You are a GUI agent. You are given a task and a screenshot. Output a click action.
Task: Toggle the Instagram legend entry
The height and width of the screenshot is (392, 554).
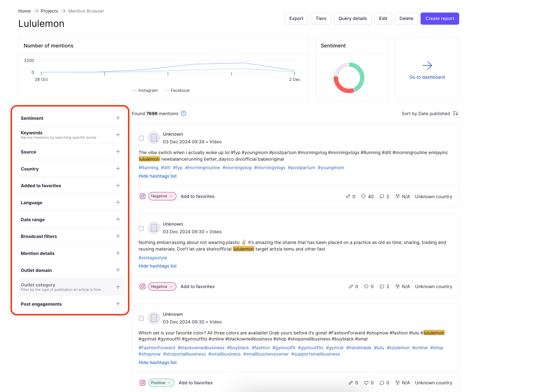click(x=145, y=90)
